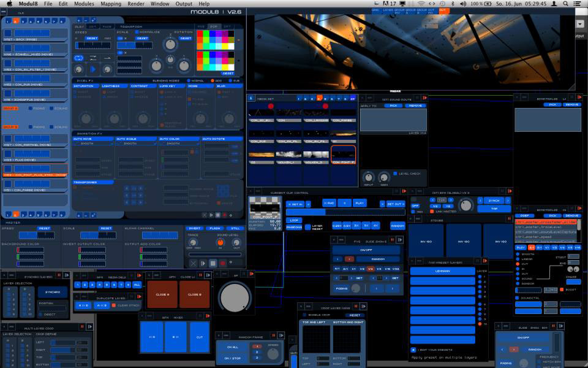Pause the Synchro Layers module
The image size is (588, 368).
click(59, 275)
